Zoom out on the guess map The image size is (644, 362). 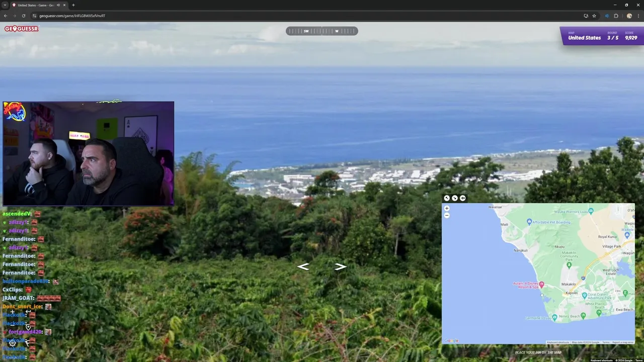447,215
